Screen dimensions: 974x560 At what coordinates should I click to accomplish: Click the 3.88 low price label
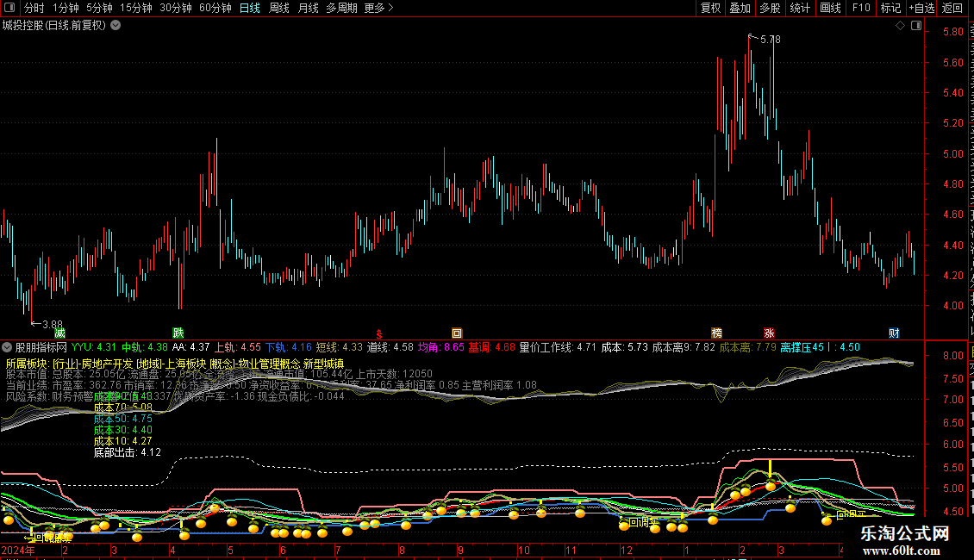[x=53, y=325]
